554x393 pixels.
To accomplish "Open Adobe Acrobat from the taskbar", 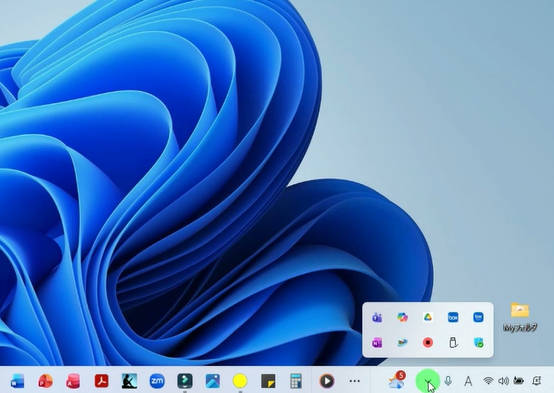I will click(x=101, y=381).
